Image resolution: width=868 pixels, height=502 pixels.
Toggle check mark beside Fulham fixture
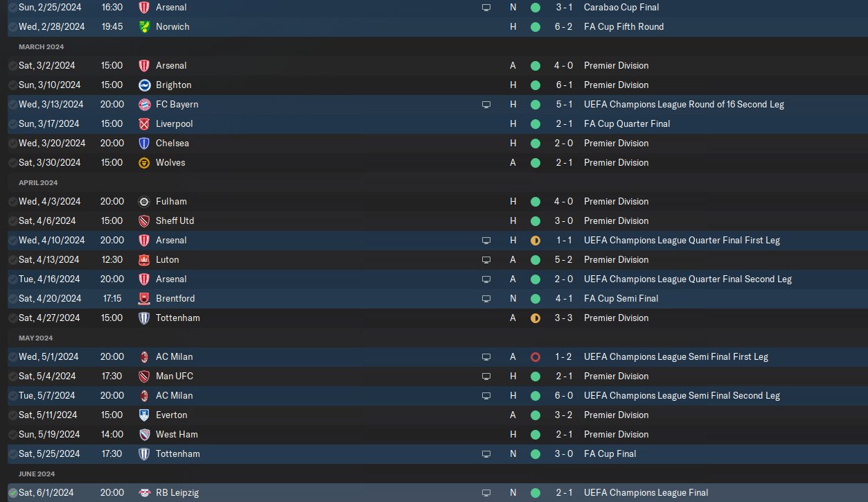point(13,202)
